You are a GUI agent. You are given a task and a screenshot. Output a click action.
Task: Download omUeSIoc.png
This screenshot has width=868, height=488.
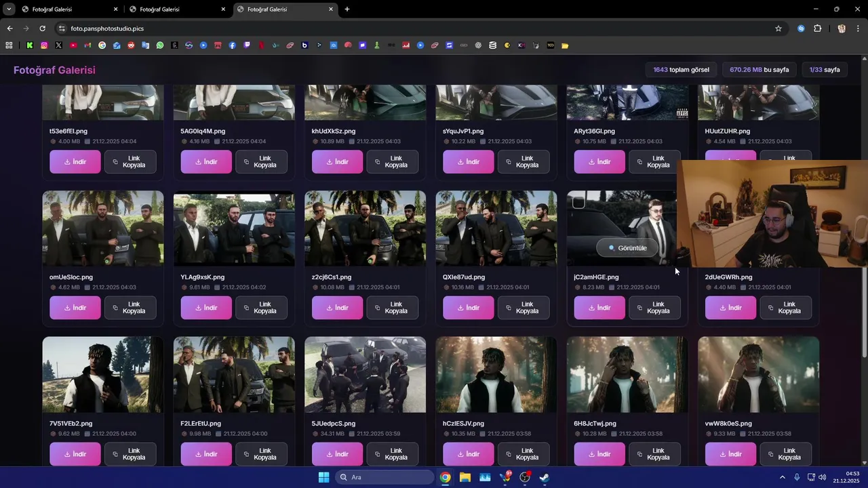[x=75, y=308]
